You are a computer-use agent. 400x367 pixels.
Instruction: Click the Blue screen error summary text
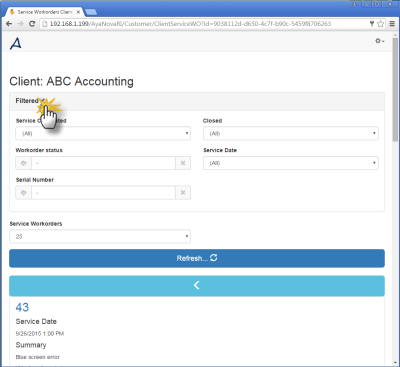click(37, 357)
